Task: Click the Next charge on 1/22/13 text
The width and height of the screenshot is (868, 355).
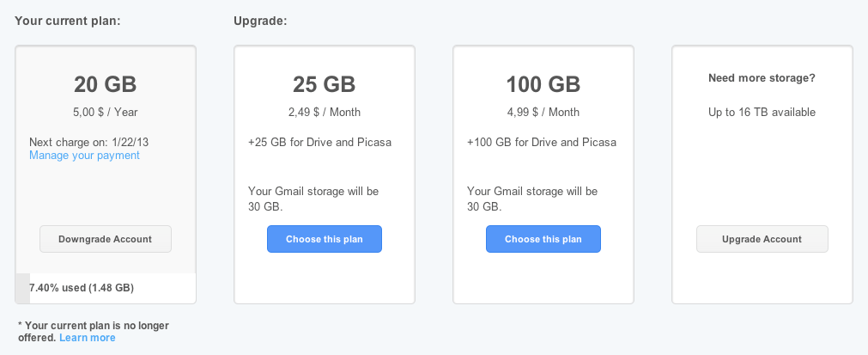Action: 88,143
